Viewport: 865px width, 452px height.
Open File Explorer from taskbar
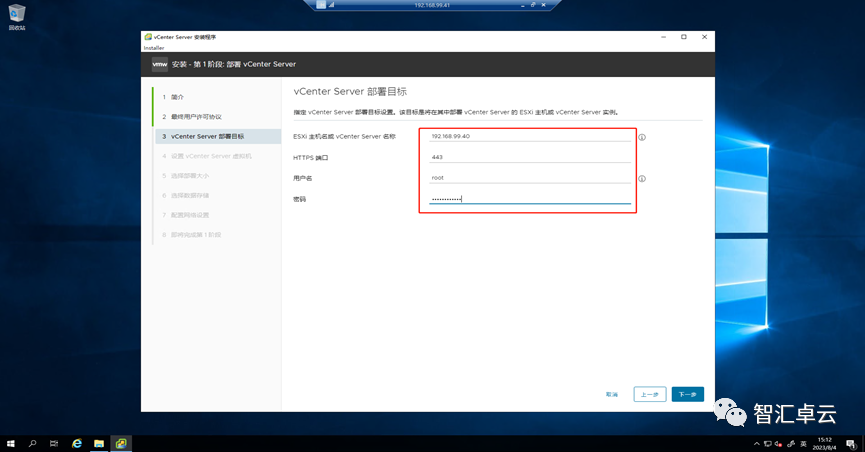point(99,443)
